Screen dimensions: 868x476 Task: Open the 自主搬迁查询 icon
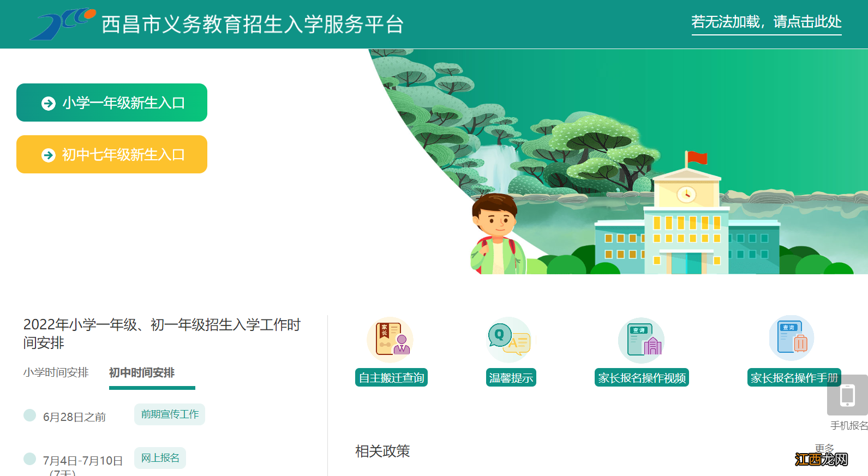click(390, 340)
